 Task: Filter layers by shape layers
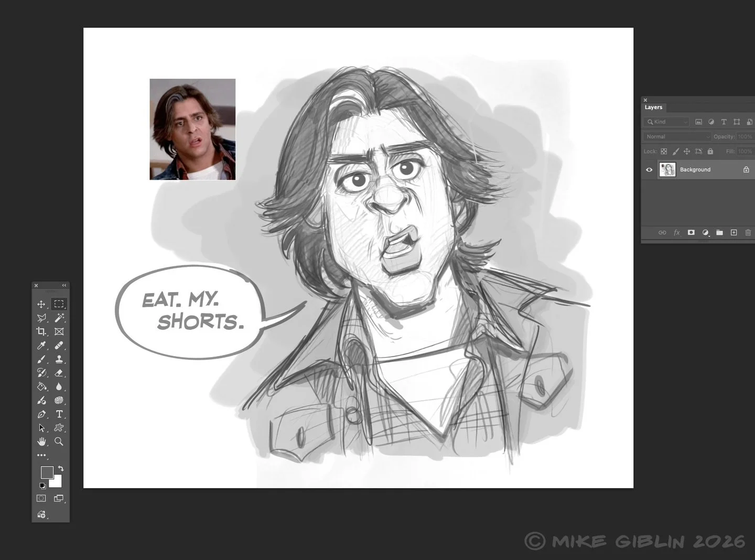(737, 122)
